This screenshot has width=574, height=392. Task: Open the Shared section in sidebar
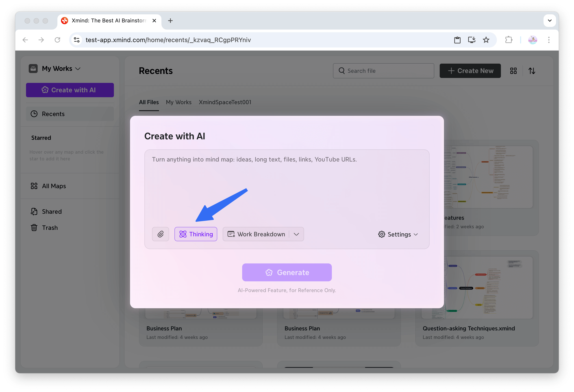[51, 211]
